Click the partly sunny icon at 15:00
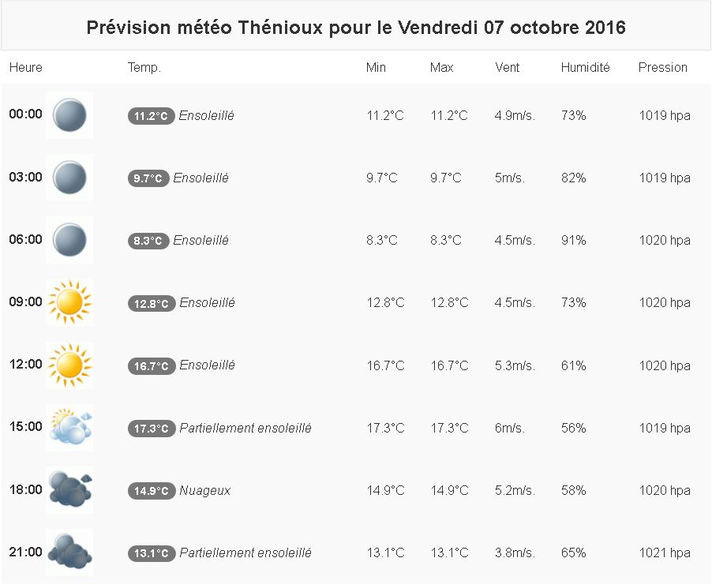This screenshot has height=588, width=712. pyautogui.click(x=69, y=428)
